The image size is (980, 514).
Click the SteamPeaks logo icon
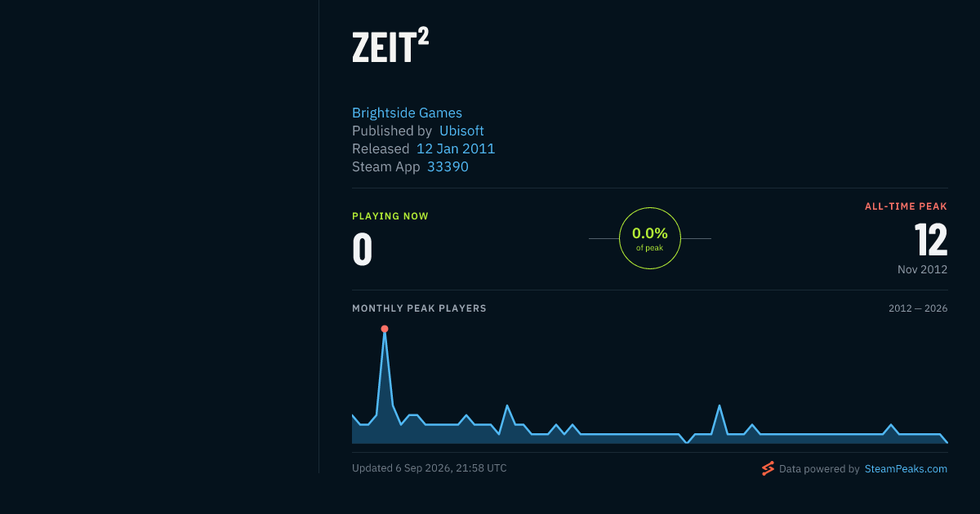768,468
